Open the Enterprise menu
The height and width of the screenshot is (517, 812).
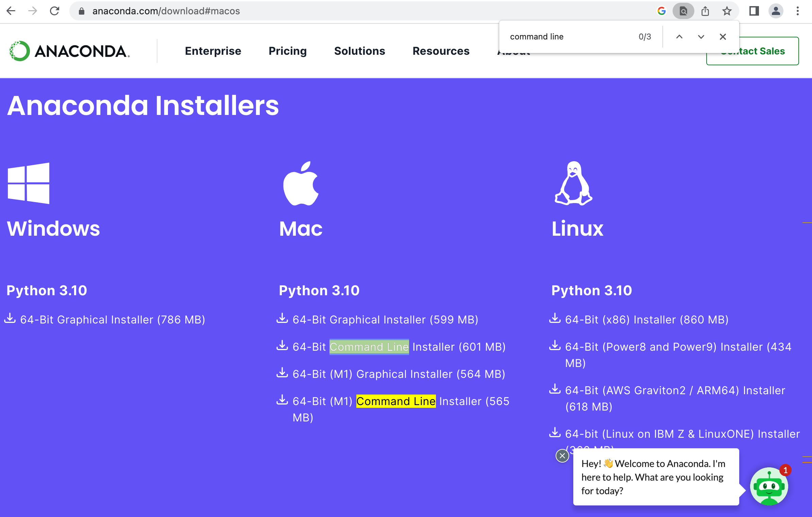(213, 51)
